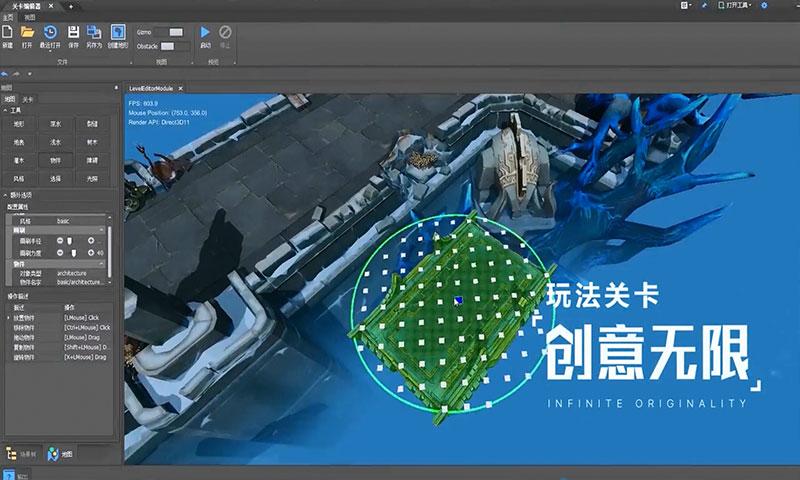Select the 地形 terrain tool button
This screenshot has width=800, height=480.
point(18,124)
